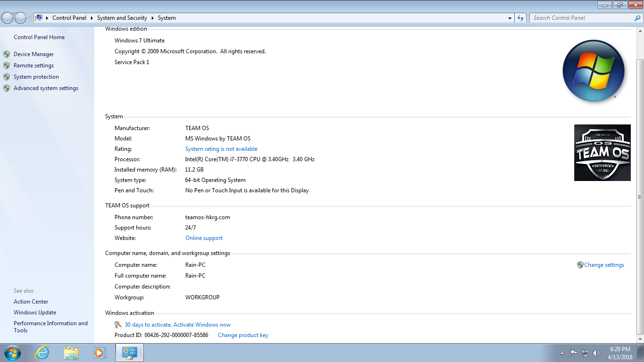Screen dimensions: 644x362
Task: Refresh the address bar
Action: 520,18
